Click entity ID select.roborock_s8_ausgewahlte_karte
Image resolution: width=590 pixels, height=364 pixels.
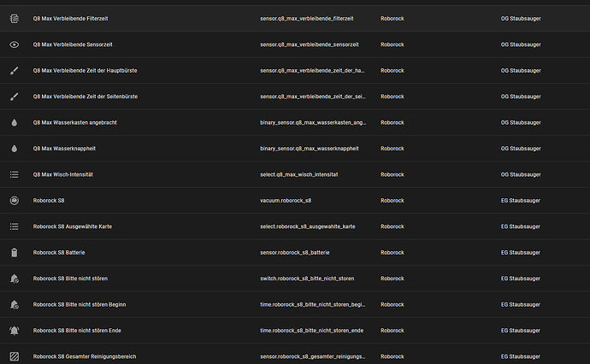[308, 226]
